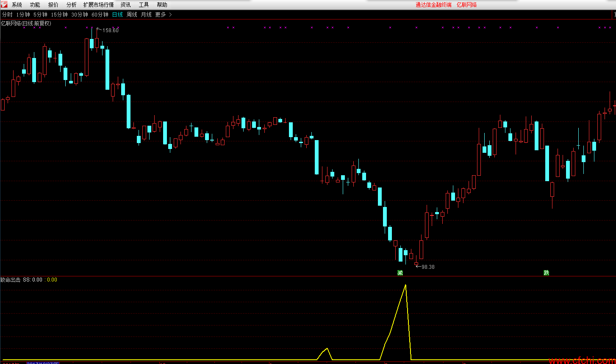Select the 5分钟 period tab

click(41, 14)
